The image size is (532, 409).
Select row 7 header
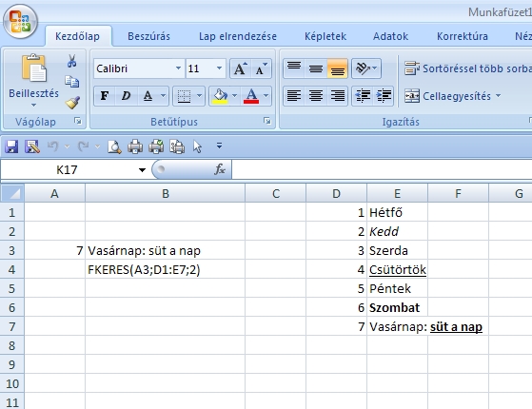(12, 326)
